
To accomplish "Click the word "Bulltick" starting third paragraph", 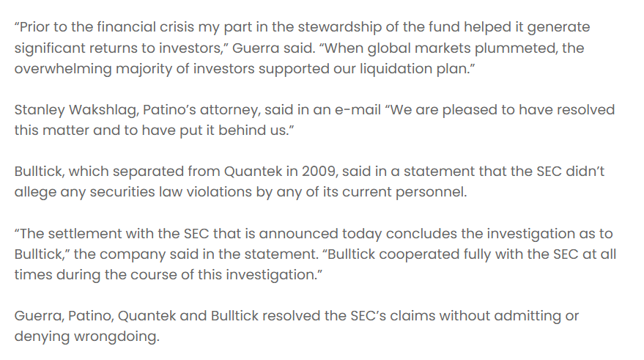I will point(37,172).
